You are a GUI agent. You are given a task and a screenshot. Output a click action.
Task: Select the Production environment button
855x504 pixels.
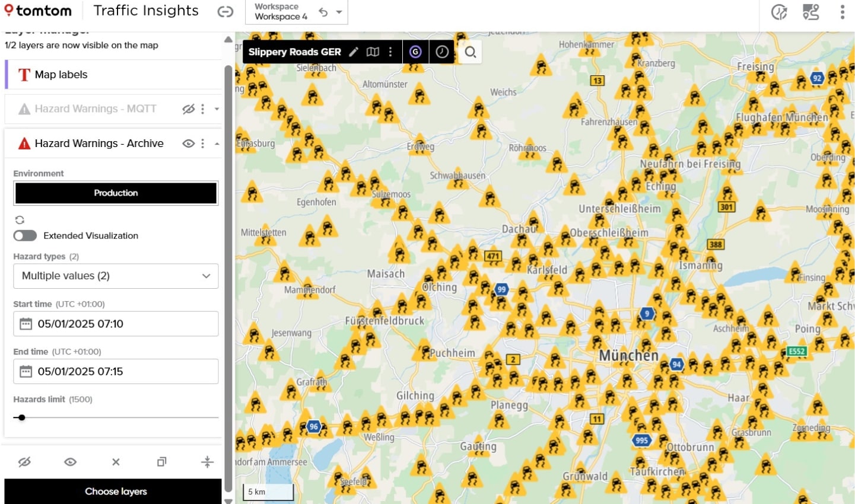click(x=116, y=193)
